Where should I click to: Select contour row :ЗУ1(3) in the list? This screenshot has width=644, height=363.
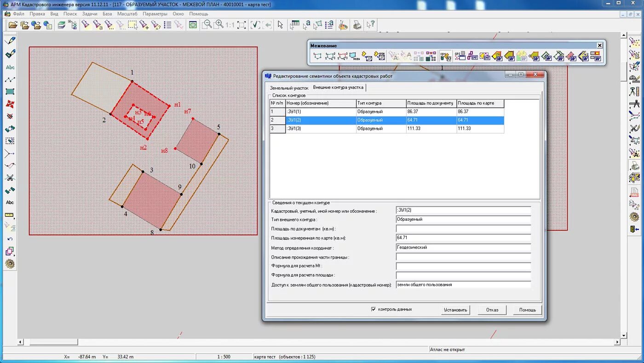coord(387,129)
